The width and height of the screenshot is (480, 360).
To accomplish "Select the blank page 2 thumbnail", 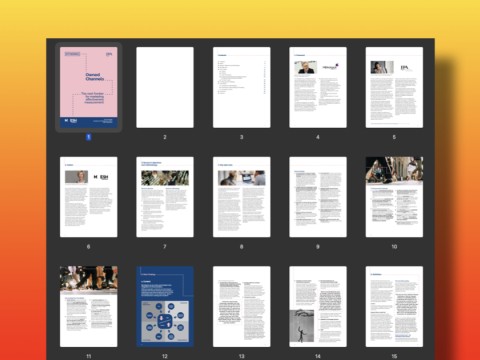I will (165, 87).
